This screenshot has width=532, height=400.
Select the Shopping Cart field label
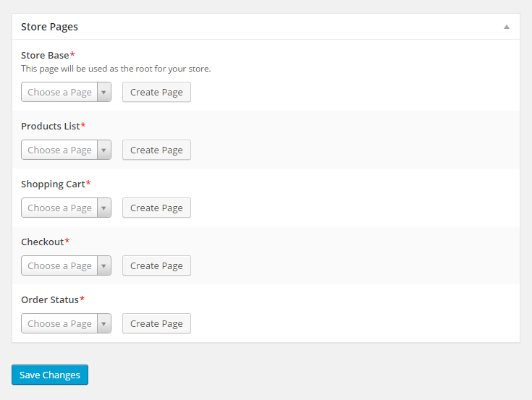[53, 184]
